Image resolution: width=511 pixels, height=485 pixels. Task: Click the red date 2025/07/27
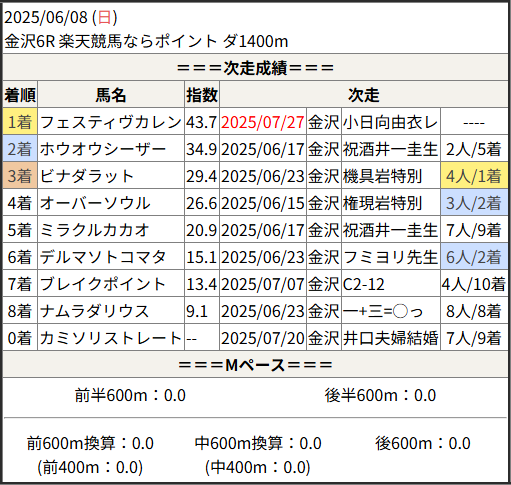point(263,122)
